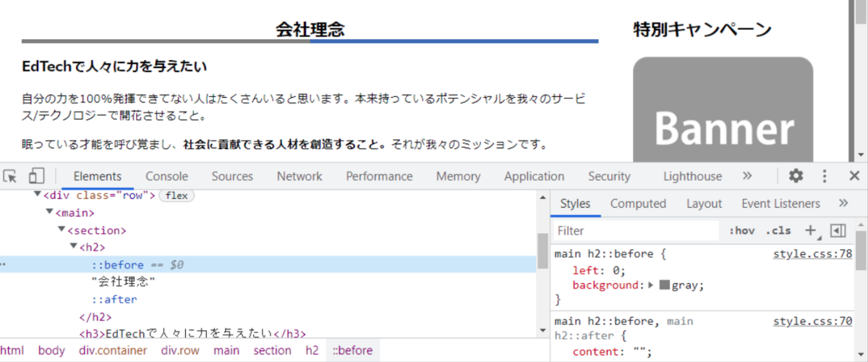Image resolution: width=868 pixels, height=362 pixels.
Task: Add new style rule plus icon
Action: (x=810, y=230)
